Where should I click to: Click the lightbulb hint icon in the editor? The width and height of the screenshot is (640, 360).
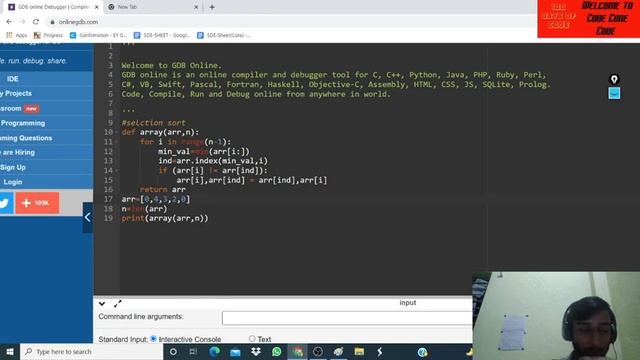[x=614, y=79]
